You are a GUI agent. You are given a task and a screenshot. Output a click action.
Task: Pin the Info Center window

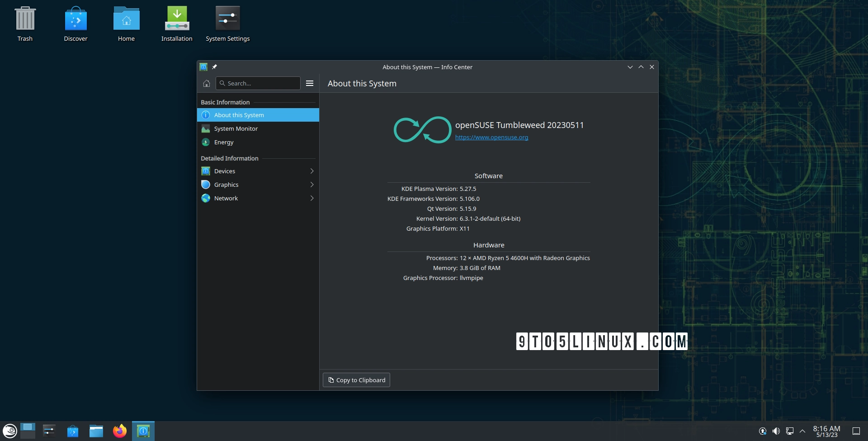coord(214,66)
